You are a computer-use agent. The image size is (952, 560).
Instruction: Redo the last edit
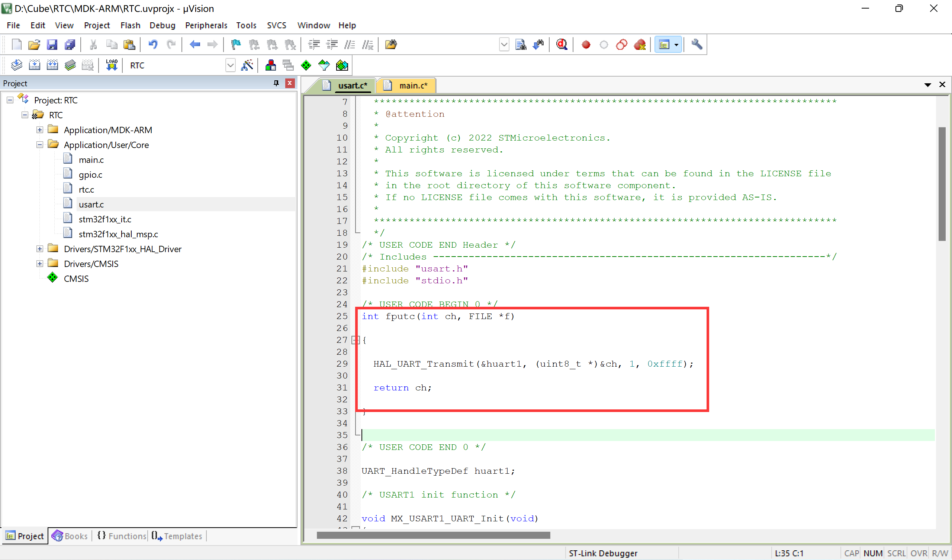(171, 45)
